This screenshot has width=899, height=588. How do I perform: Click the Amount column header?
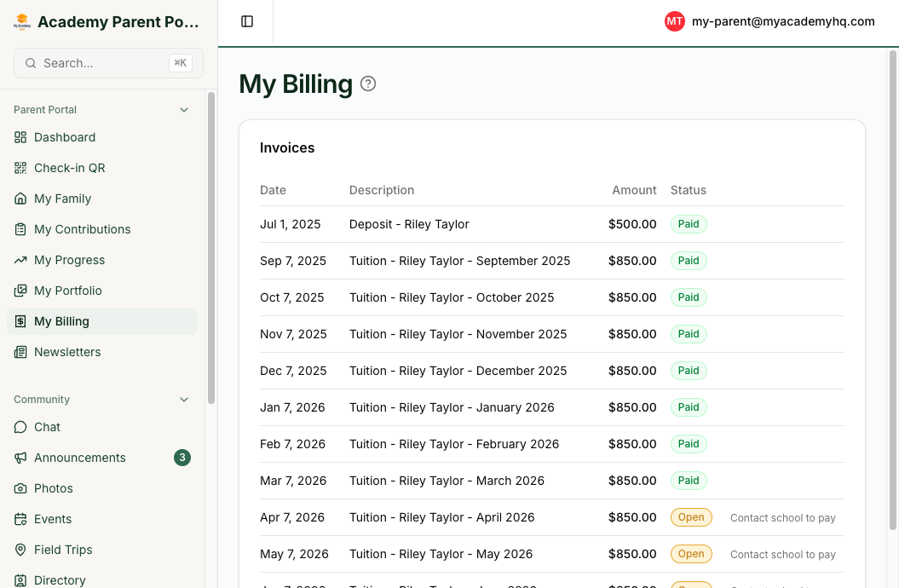tap(634, 190)
